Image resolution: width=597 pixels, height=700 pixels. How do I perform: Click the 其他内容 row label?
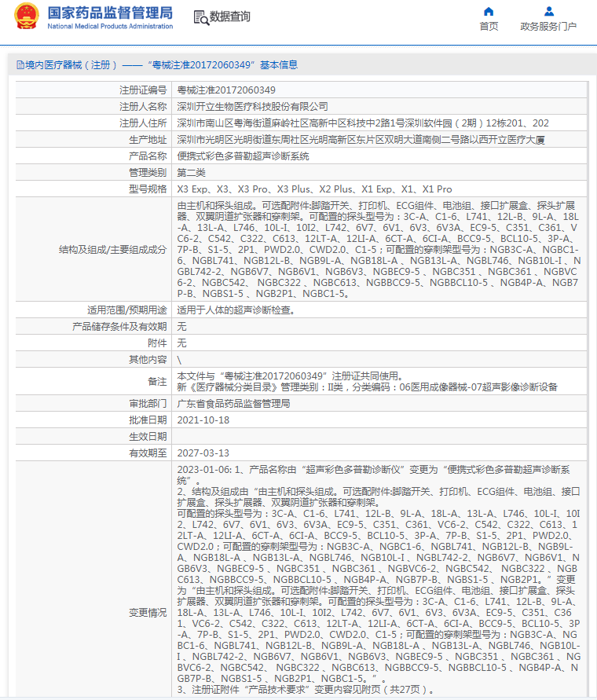pyautogui.click(x=148, y=360)
